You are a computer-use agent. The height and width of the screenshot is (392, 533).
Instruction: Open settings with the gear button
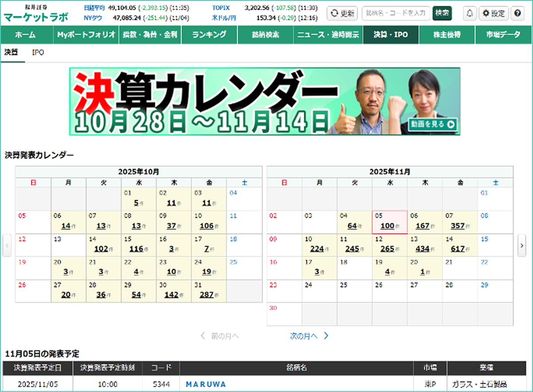pyautogui.click(x=493, y=13)
